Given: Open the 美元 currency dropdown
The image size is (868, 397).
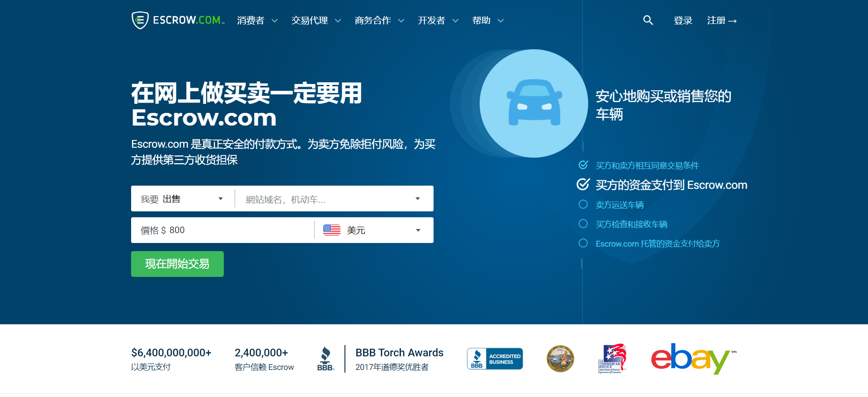Looking at the screenshot, I should pyautogui.click(x=373, y=230).
